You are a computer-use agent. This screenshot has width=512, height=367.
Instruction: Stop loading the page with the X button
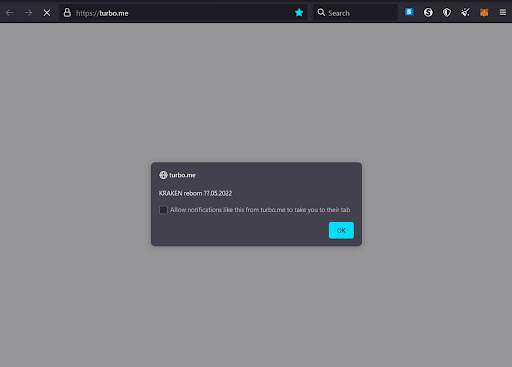point(47,13)
